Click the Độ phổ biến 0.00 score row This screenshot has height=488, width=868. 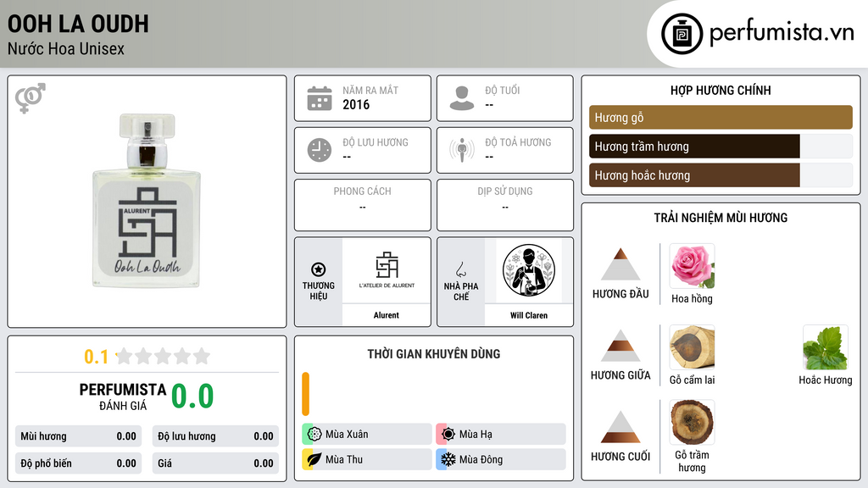click(x=78, y=463)
